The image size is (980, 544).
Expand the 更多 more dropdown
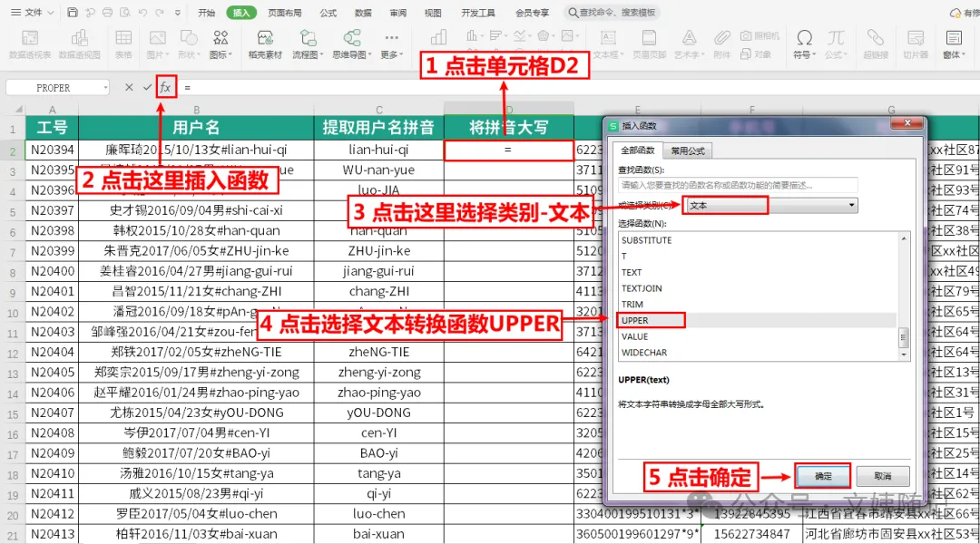pos(391,44)
